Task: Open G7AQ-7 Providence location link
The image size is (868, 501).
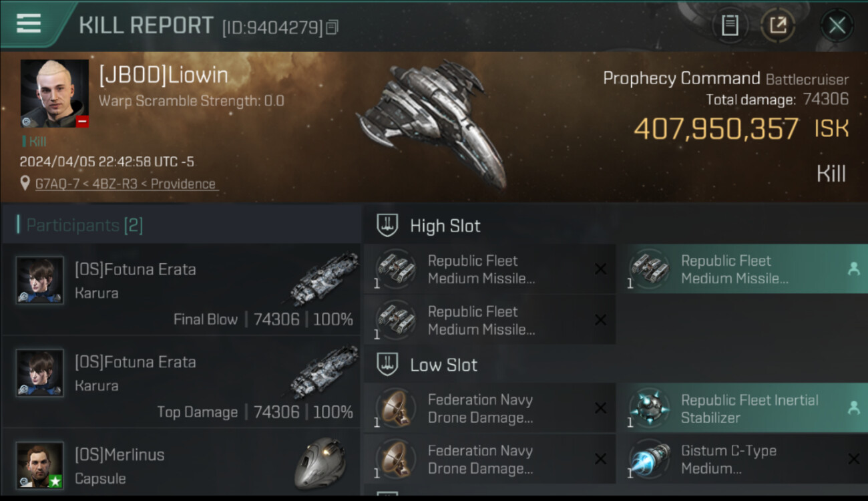Action: tap(126, 184)
